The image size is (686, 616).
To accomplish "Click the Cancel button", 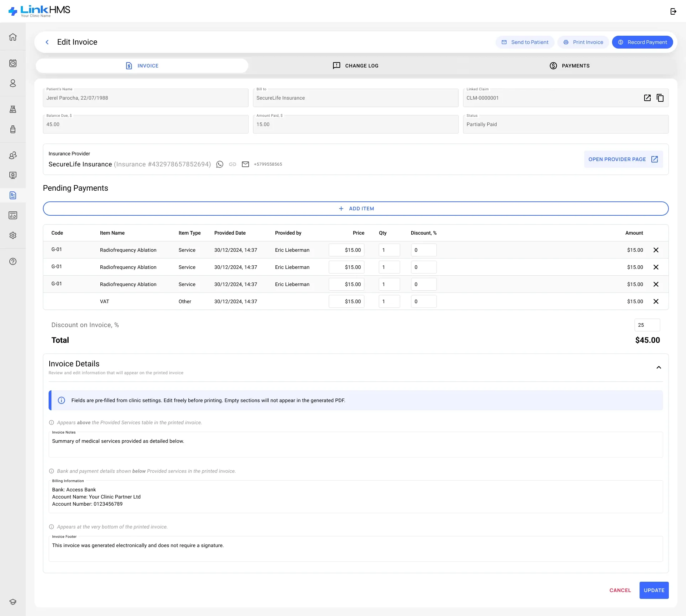I will tap(620, 590).
